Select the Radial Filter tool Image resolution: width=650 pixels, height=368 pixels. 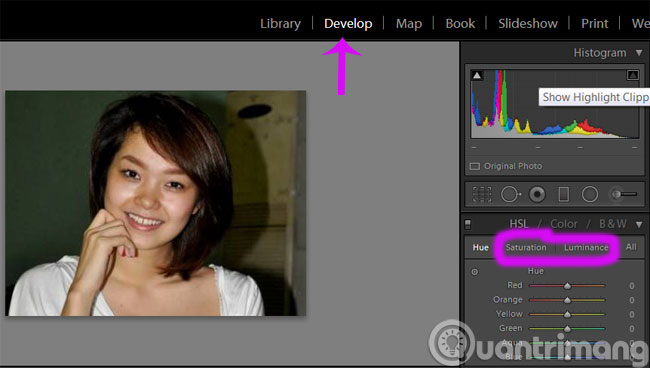tap(590, 194)
